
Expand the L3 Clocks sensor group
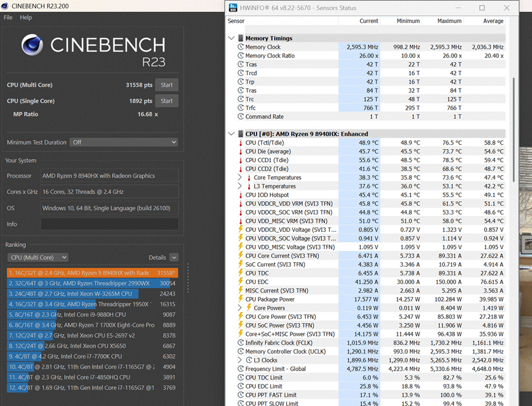(239, 360)
